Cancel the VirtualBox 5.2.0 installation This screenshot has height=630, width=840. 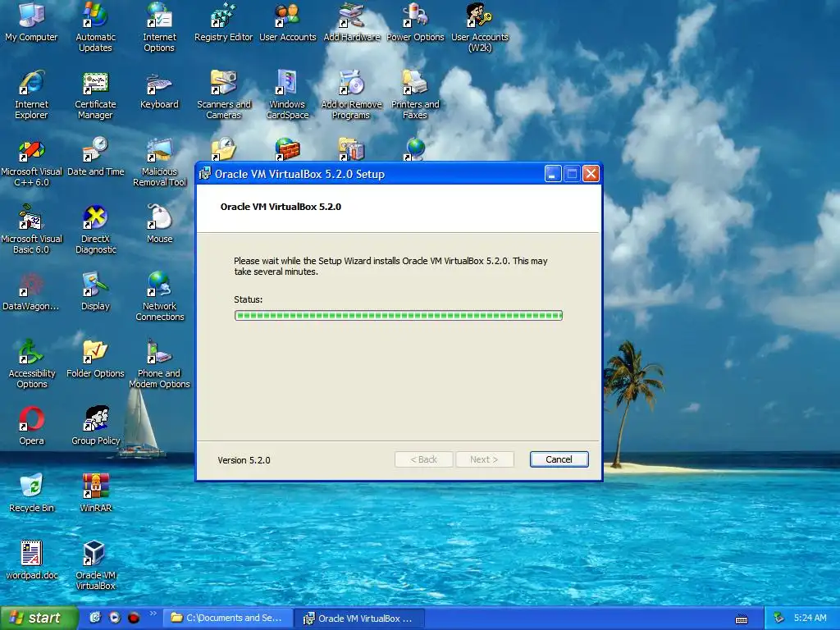(559, 459)
